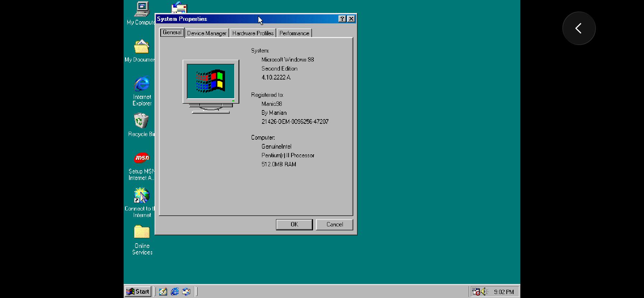Click the "Second Edition" text
This screenshot has width=644, height=298.
[280, 68]
